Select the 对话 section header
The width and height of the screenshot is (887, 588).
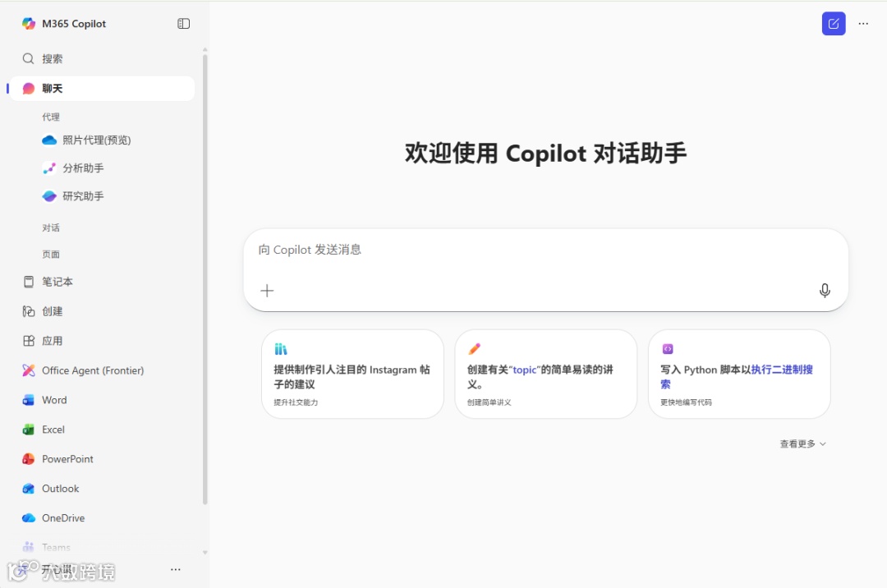pyautogui.click(x=51, y=227)
